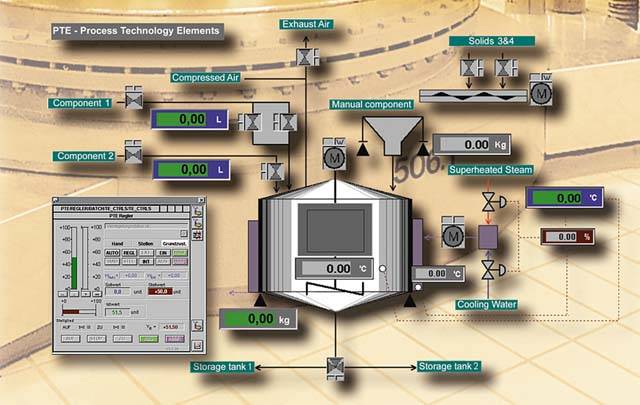Toggle AUTO mode in PTE Regler

point(111,253)
